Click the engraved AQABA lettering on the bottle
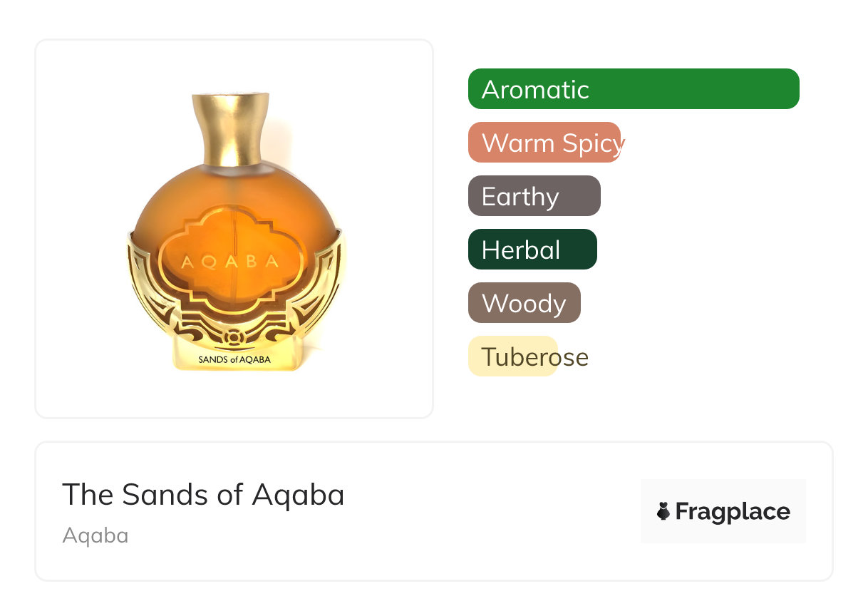 click(229, 262)
